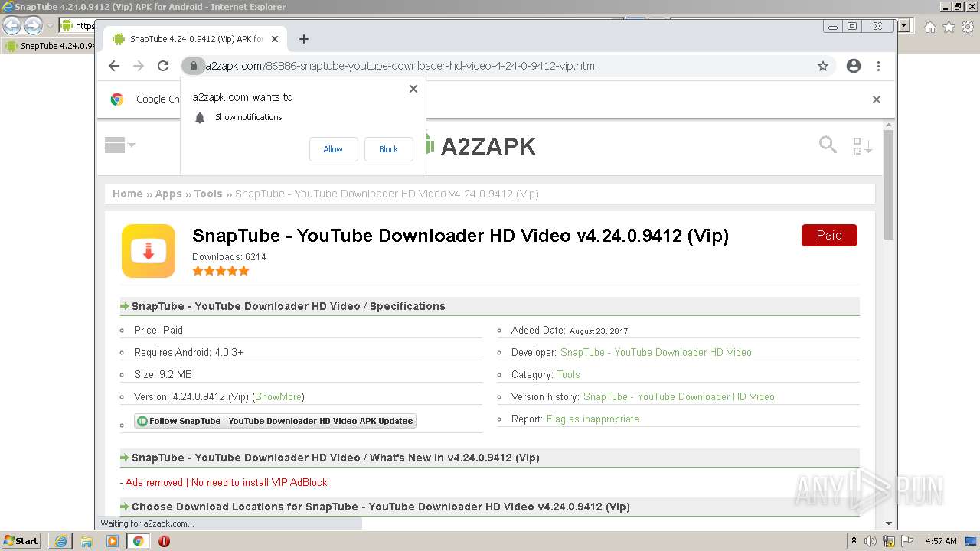980x551 pixels.
Task: Allow notifications from a2zapk.com
Action: (x=333, y=149)
